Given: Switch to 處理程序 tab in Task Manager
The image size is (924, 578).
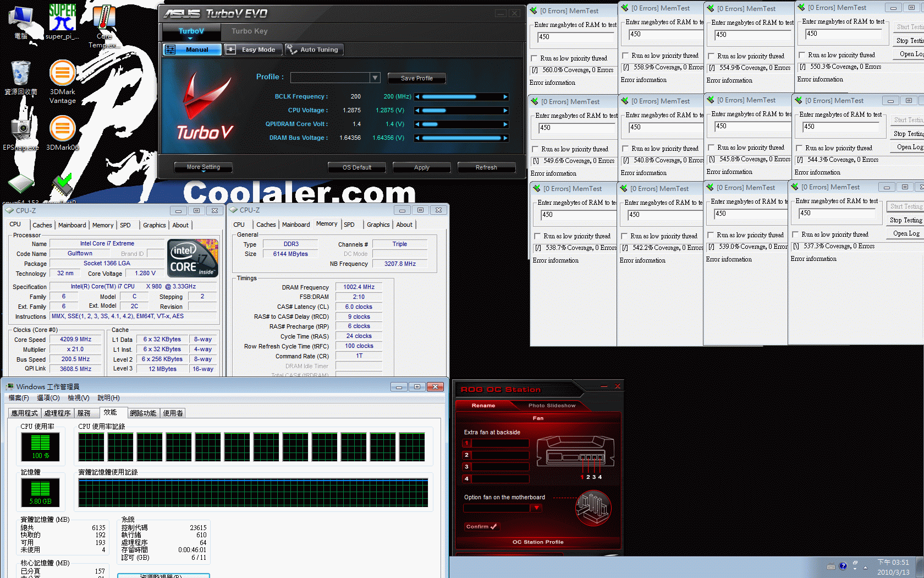Looking at the screenshot, I should point(57,413).
